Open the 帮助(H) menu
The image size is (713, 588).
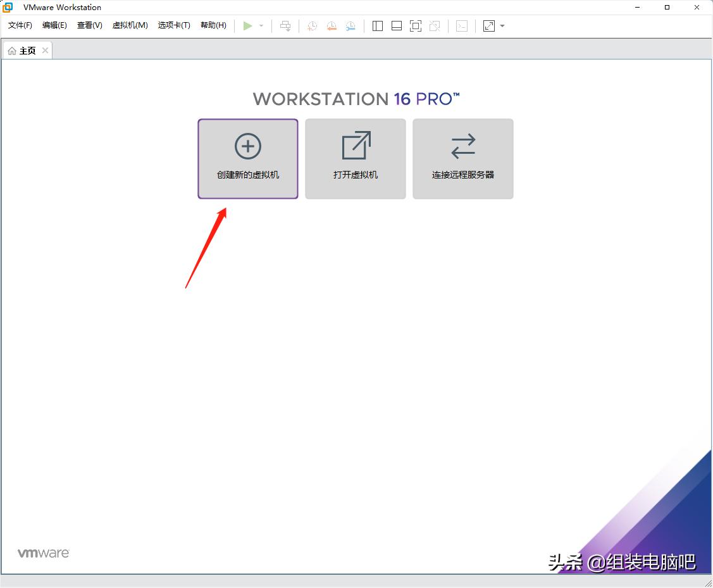(x=213, y=25)
